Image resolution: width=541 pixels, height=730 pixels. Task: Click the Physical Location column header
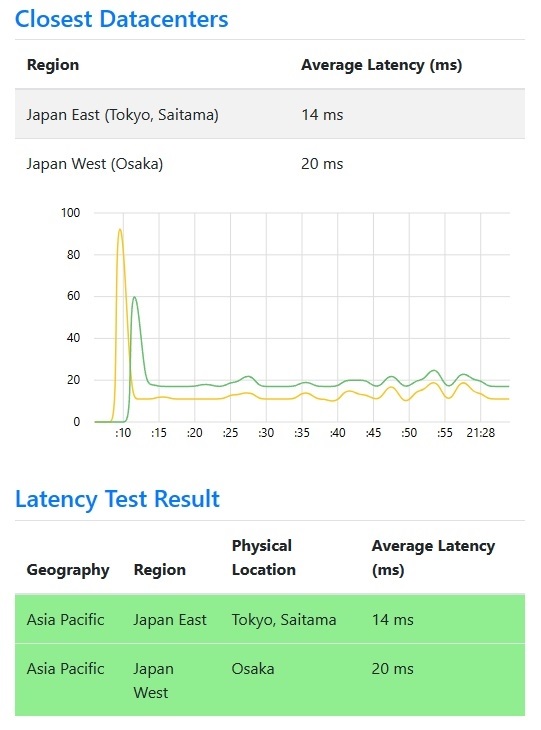pos(264,558)
